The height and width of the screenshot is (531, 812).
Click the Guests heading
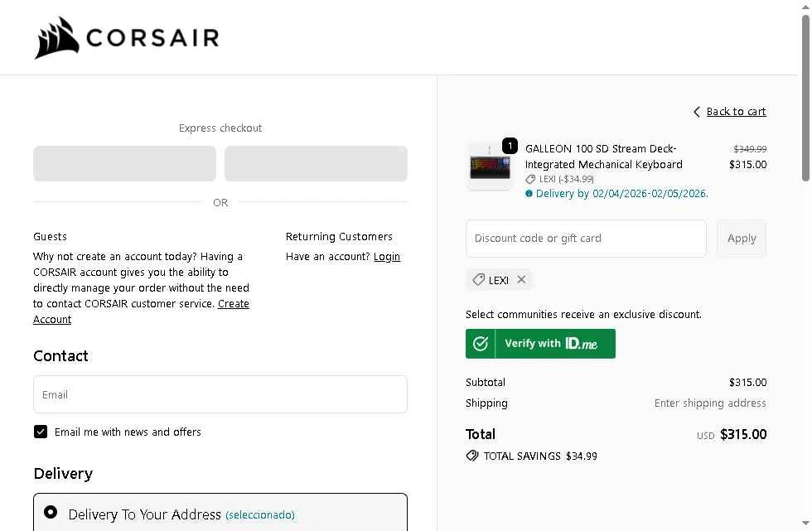click(50, 237)
